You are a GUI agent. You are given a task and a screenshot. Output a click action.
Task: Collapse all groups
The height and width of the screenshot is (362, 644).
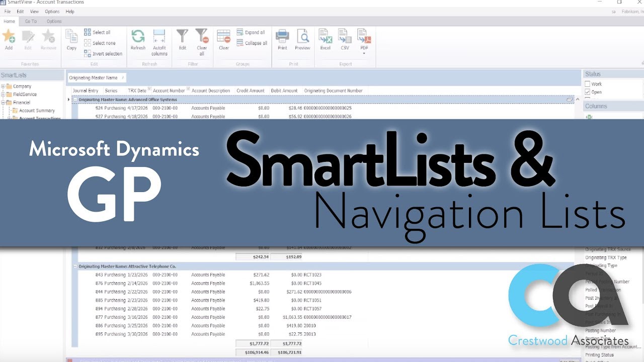pyautogui.click(x=252, y=43)
